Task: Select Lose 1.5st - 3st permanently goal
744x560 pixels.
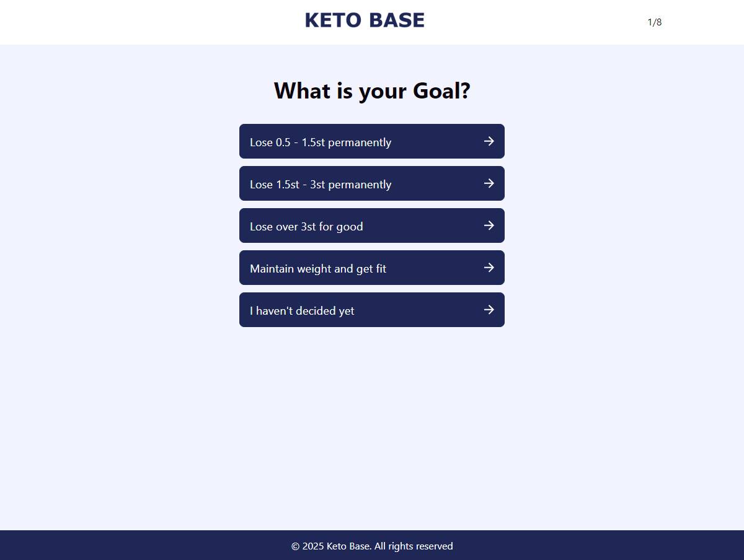Action: (x=372, y=183)
